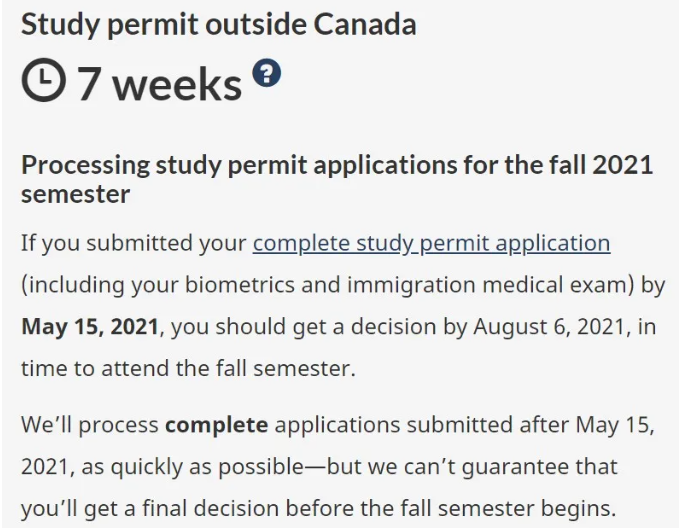Click the final decision before fall semester line
Viewport: 680px width, 531px height.
tap(319, 509)
